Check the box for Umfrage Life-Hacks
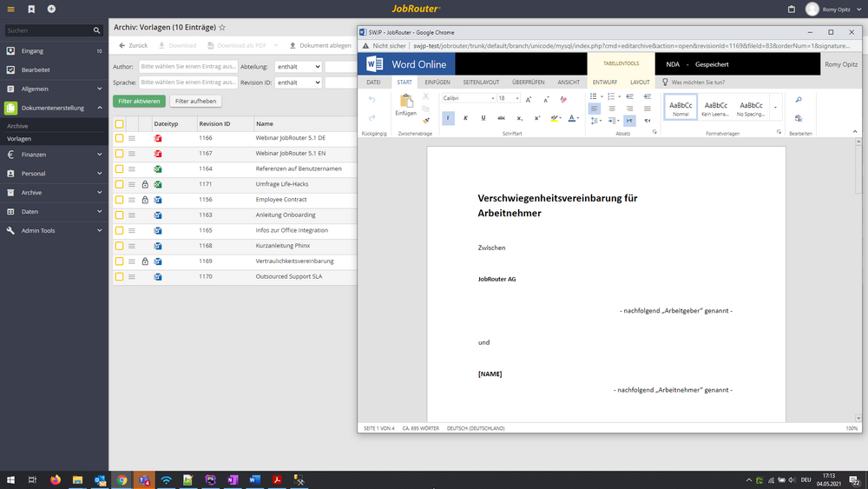The image size is (868, 489). (119, 184)
